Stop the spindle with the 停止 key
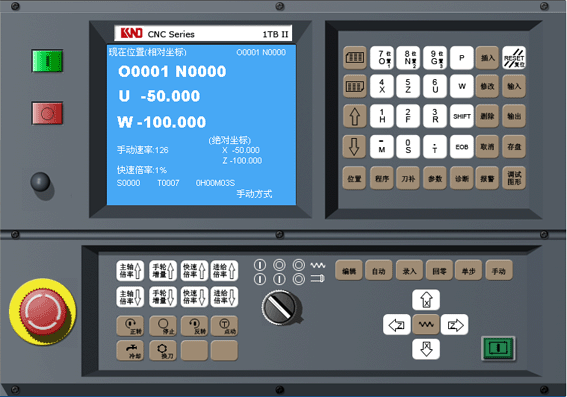567x397 pixels. click(x=163, y=326)
